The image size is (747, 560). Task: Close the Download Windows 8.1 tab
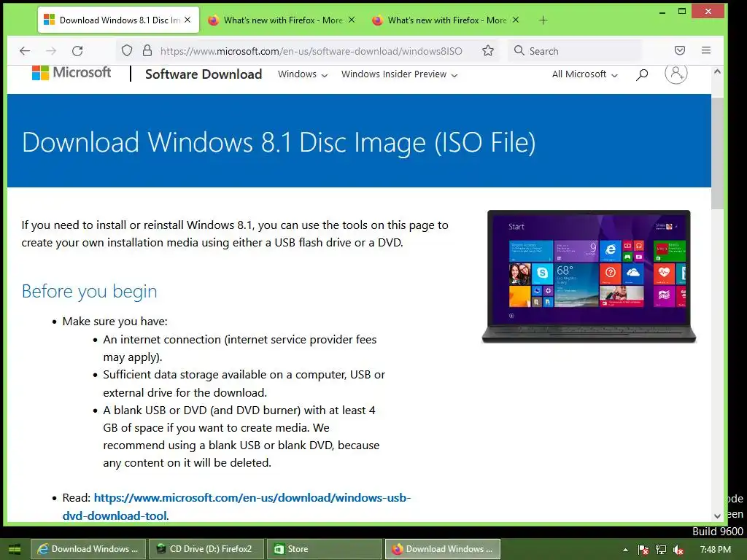(187, 20)
